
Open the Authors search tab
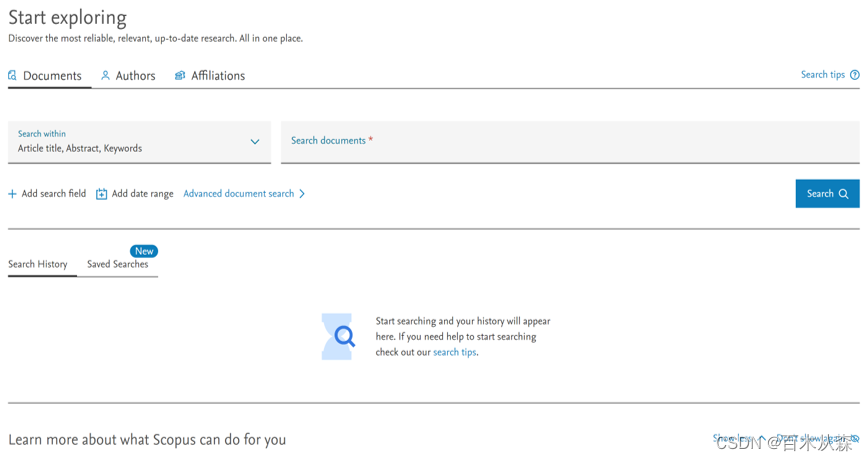coord(128,76)
